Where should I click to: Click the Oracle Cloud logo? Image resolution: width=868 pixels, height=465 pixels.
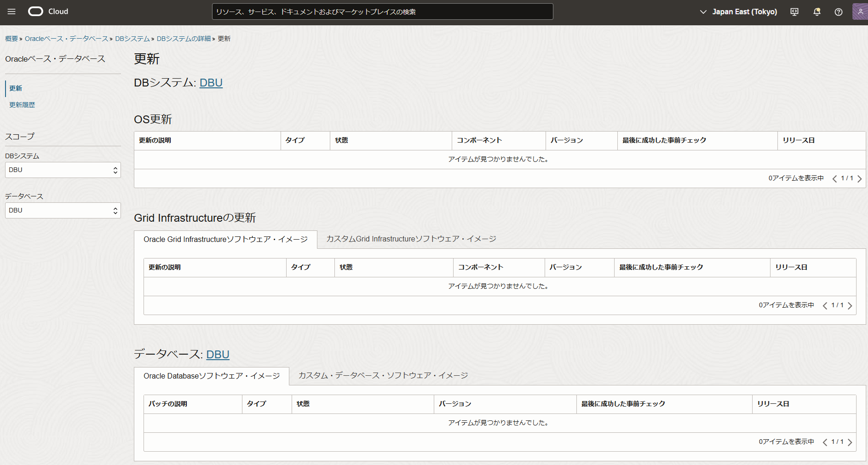click(48, 11)
